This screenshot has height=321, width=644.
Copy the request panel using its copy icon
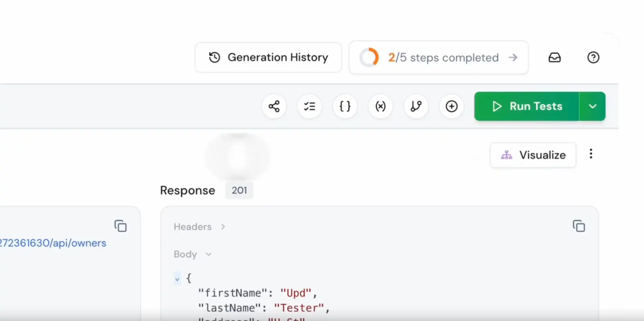pyautogui.click(x=120, y=226)
